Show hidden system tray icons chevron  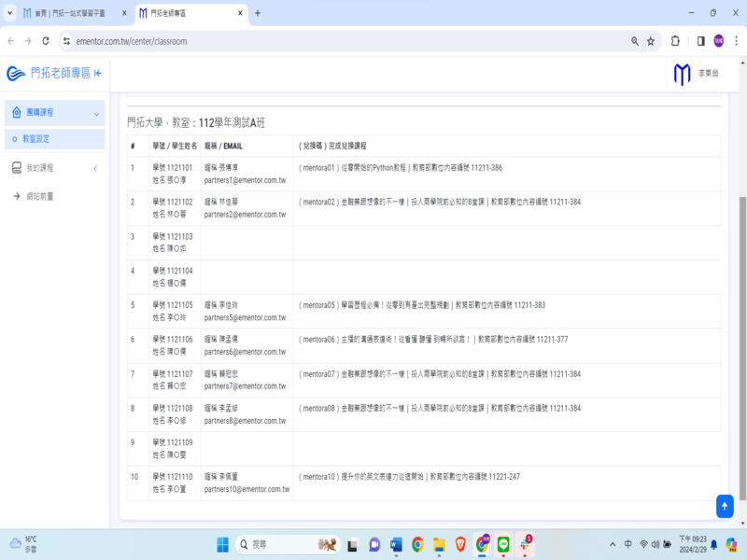(x=613, y=544)
